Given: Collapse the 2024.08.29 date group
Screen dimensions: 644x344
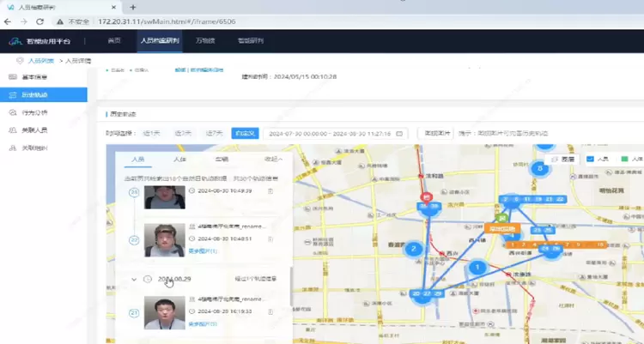Looking at the screenshot, I should 134,279.
